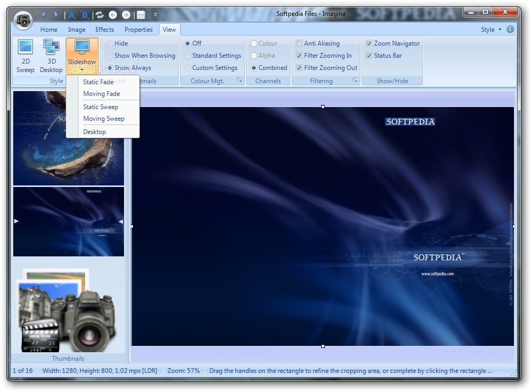Screen dimensions: 532x392
Task: Open Colour Mgt. group dialog launcher
Action: 240,81
